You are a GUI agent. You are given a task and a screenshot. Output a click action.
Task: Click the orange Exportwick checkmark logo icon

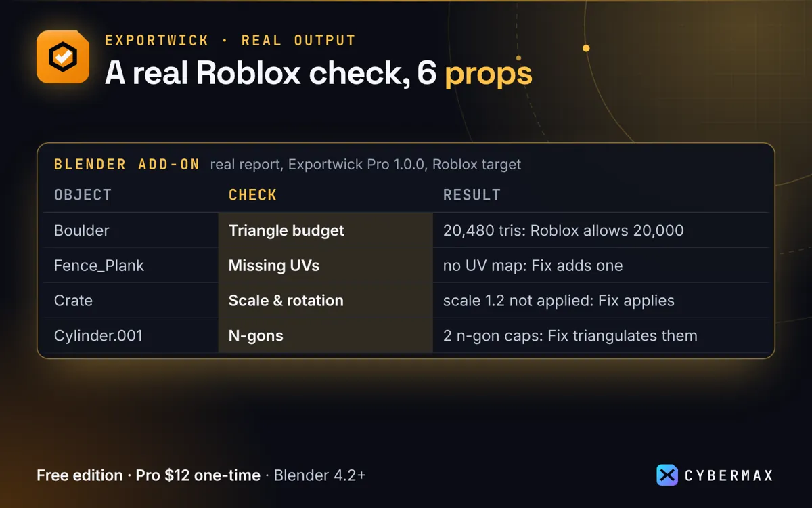[x=63, y=57]
